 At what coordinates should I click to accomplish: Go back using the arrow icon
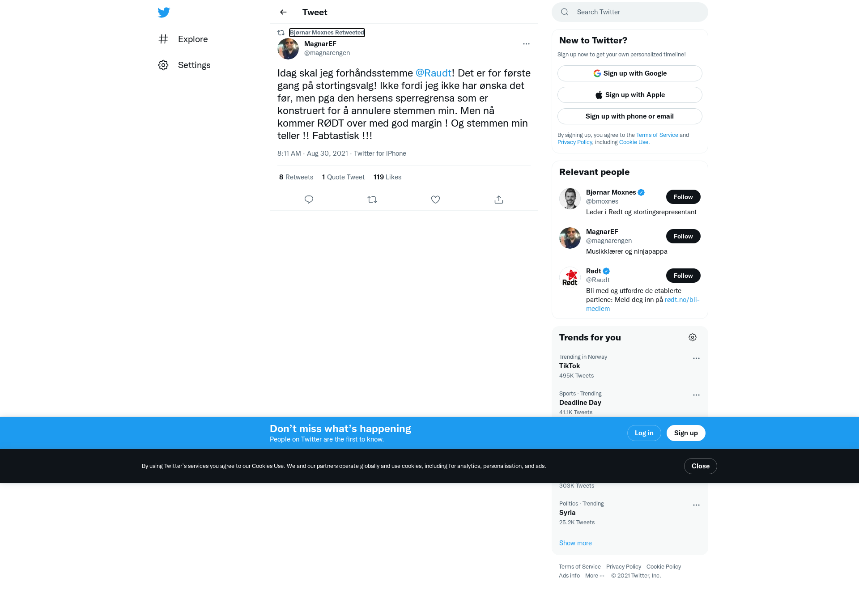click(x=283, y=12)
